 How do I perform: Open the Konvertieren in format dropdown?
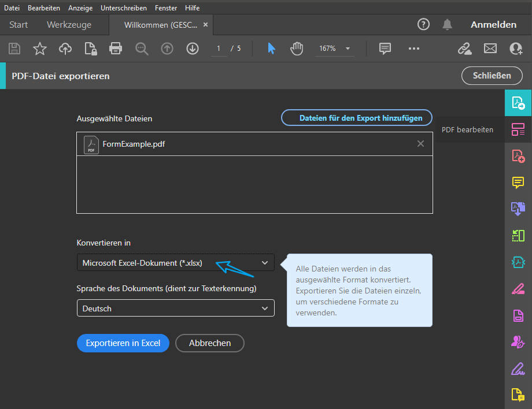(x=175, y=263)
